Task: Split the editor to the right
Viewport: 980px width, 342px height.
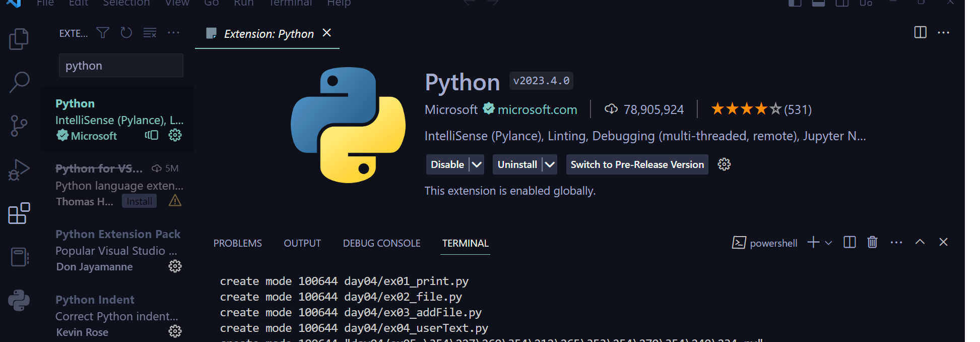Action: point(920,32)
